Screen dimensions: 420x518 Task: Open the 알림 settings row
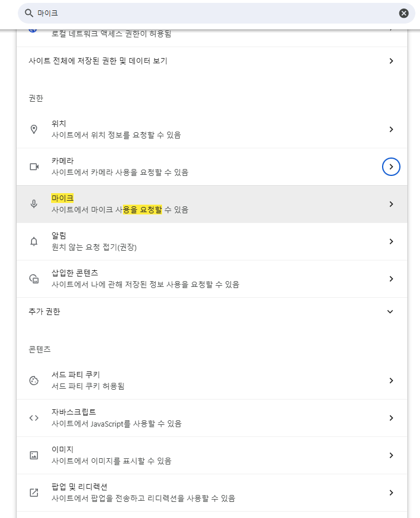(212, 241)
